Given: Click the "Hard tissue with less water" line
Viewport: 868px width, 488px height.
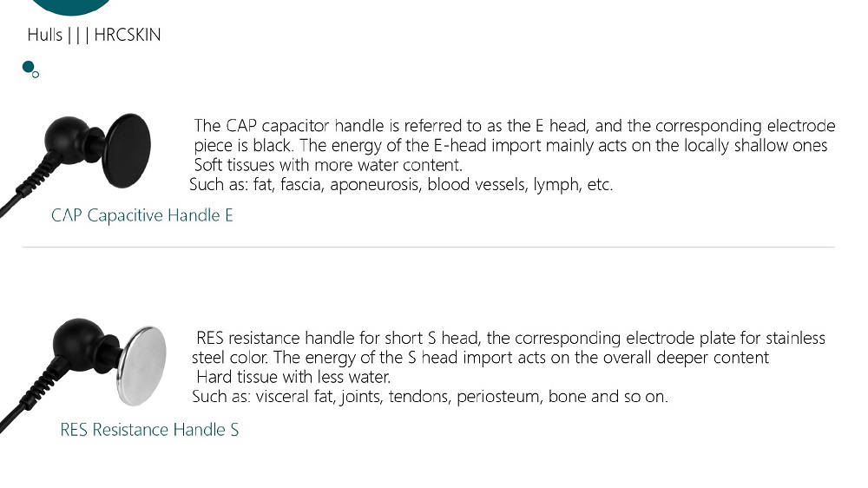Looking at the screenshot, I should (x=293, y=377).
